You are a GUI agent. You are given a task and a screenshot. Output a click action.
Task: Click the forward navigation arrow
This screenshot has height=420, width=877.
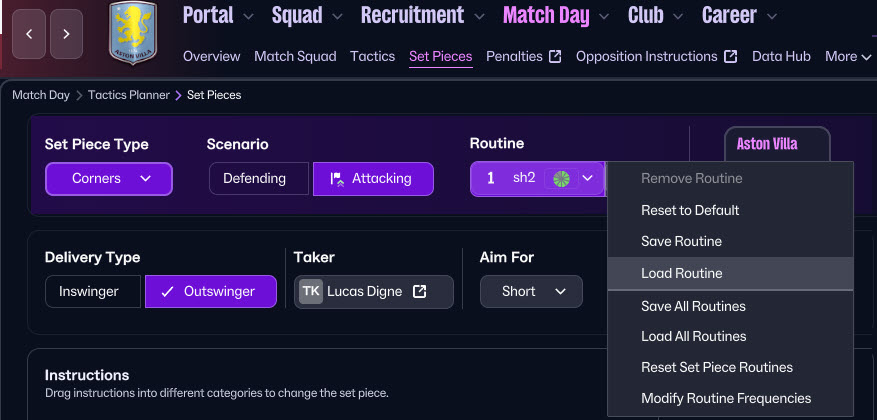[66, 34]
